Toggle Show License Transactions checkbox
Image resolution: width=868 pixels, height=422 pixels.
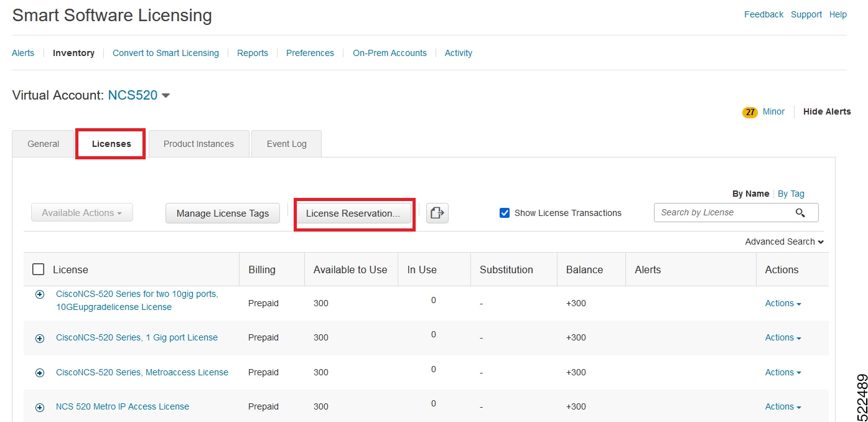(x=505, y=213)
